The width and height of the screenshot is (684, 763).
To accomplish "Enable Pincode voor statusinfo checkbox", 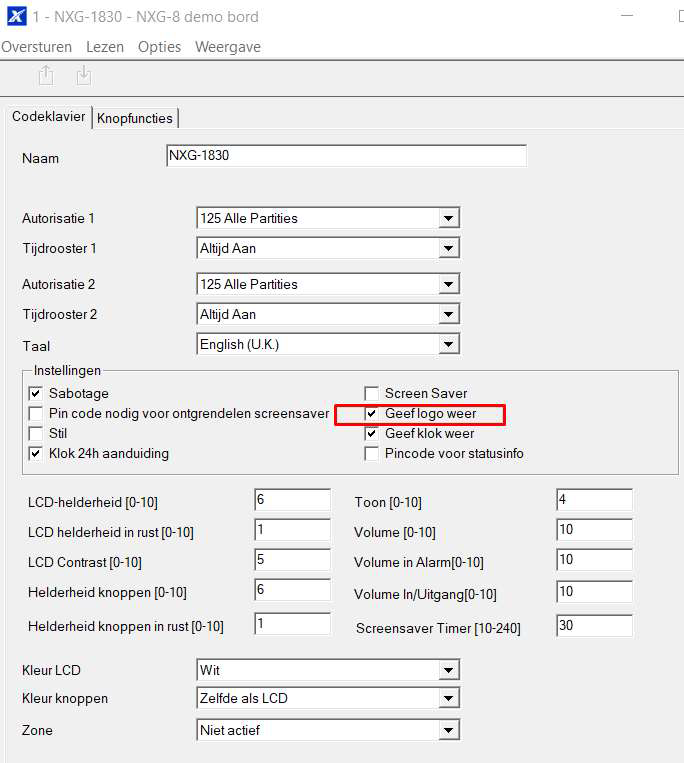I will point(372,454).
